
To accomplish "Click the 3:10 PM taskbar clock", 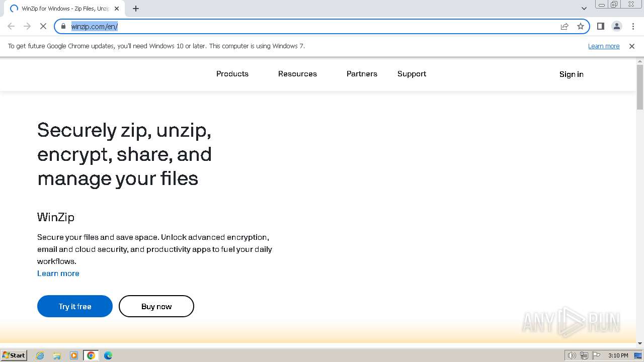I will click(x=618, y=355).
